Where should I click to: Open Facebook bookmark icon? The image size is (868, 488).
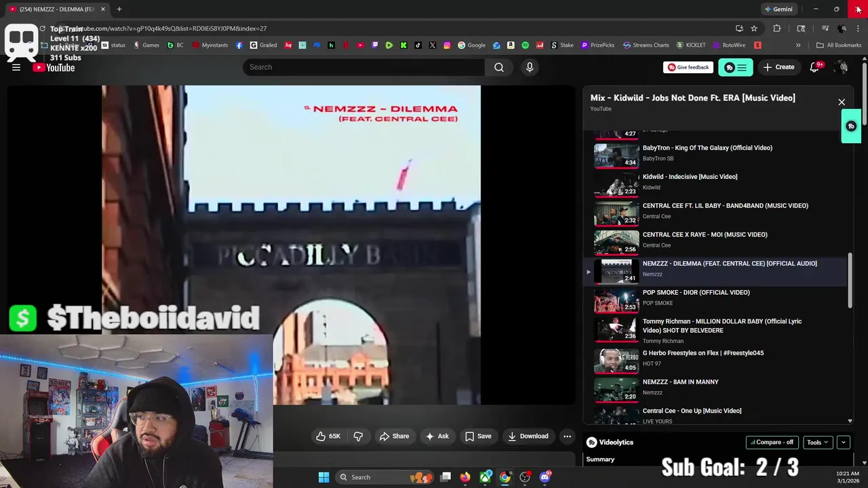click(239, 45)
